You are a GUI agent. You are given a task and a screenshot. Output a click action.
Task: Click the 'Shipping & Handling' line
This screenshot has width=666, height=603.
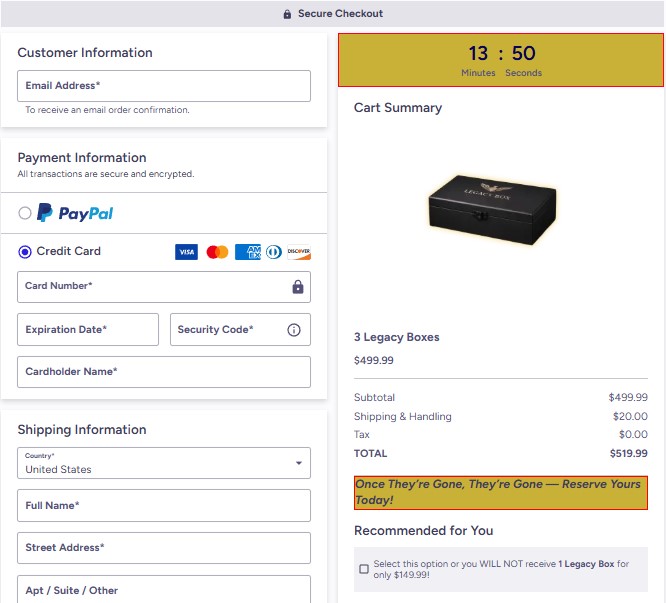(403, 417)
